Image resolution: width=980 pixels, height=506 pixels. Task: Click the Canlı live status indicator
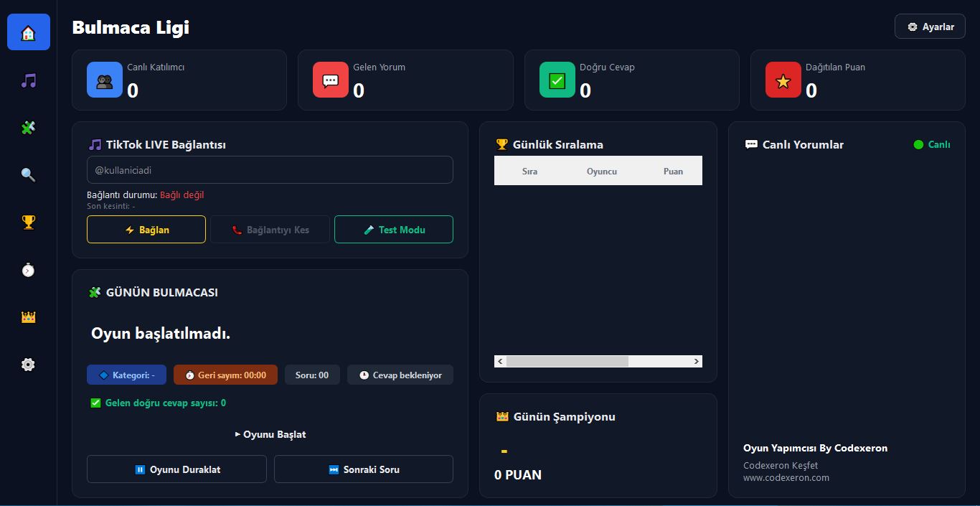932,144
